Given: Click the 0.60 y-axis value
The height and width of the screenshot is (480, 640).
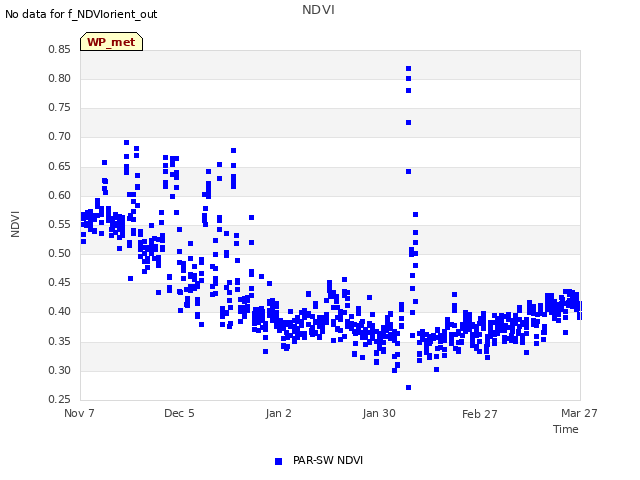Looking at the screenshot, I should coord(60,196).
